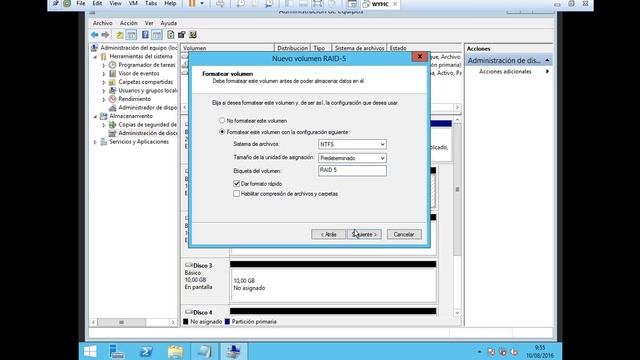Click the Sistema de archivos column header
The width and height of the screenshot is (640, 360).
click(x=359, y=48)
